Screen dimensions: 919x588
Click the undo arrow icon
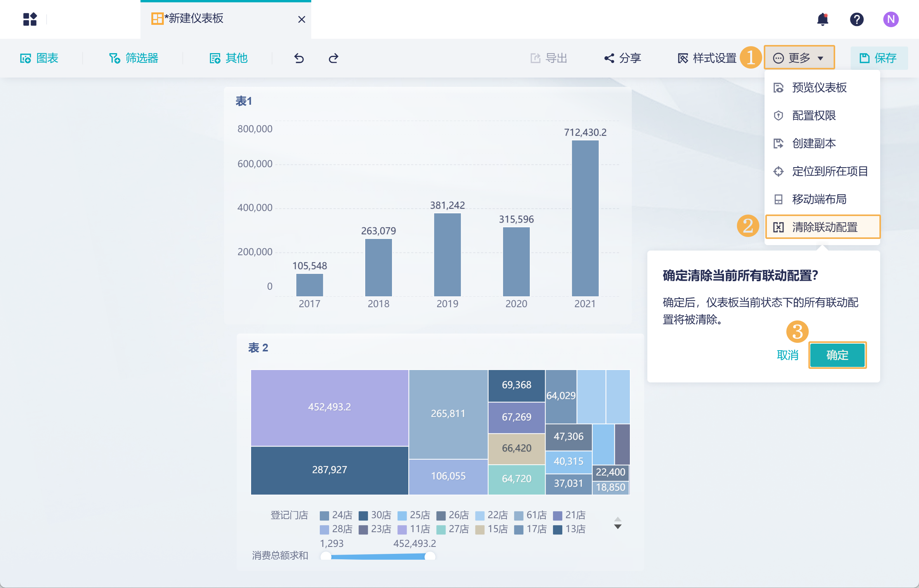tap(299, 58)
